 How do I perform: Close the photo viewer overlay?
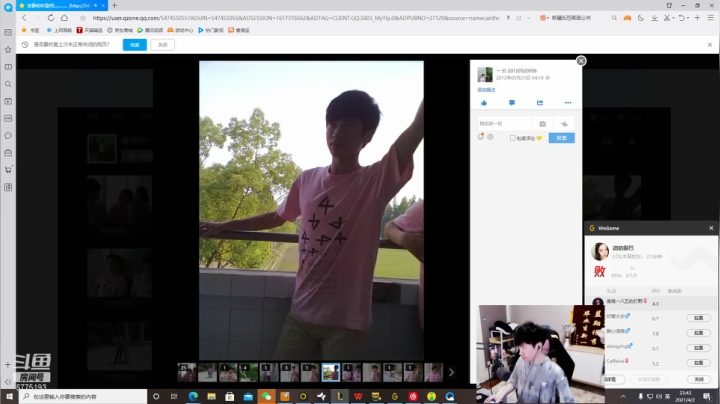coord(581,61)
